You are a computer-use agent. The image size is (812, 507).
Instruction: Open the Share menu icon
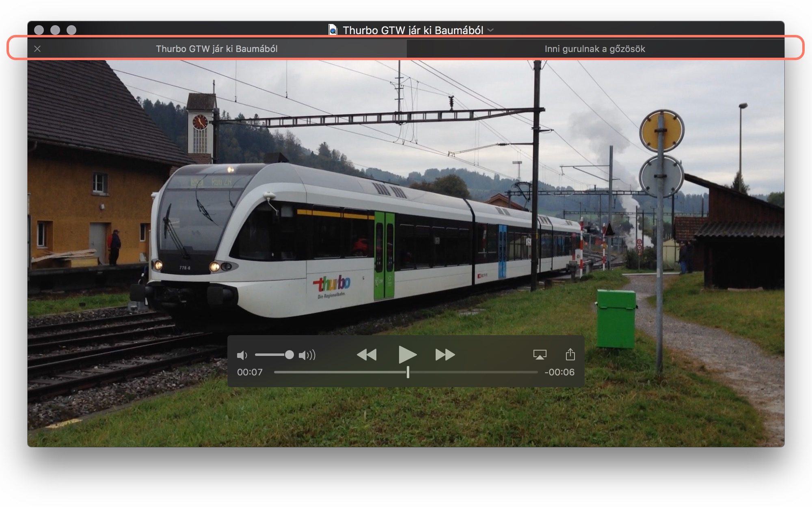[x=570, y=354]
